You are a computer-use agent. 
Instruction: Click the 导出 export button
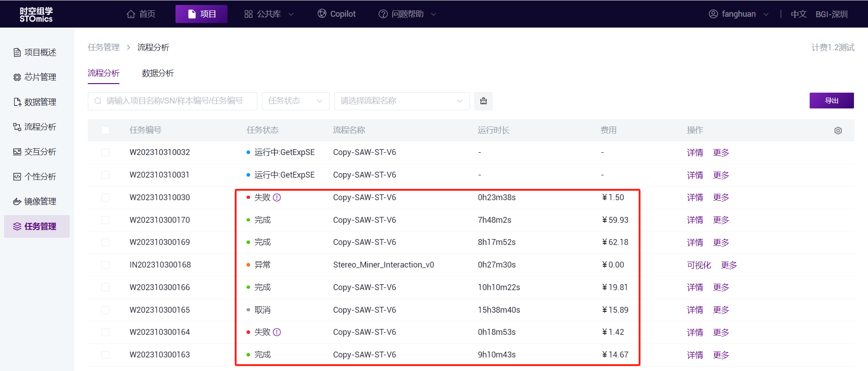pyautogui.click(x=832, y=100)
